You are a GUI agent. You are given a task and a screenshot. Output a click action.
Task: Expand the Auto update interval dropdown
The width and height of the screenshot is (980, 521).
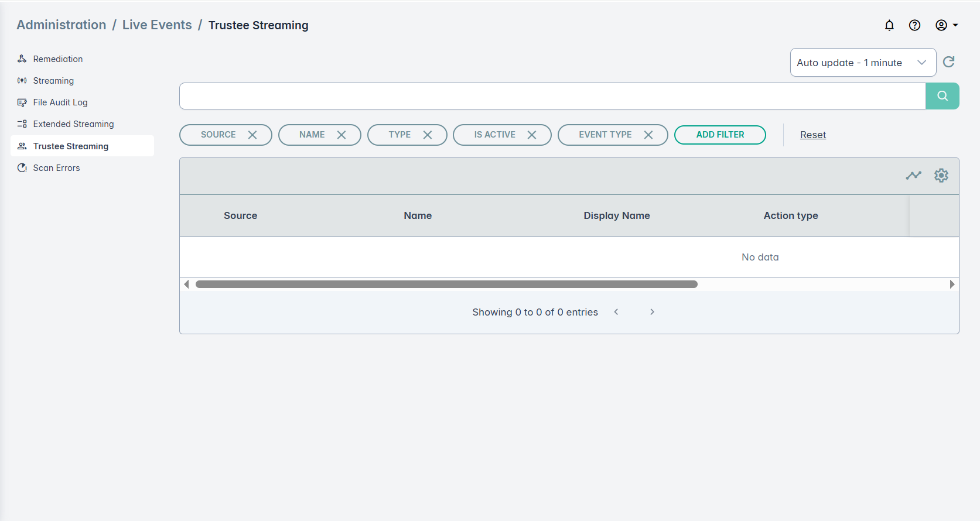tap(862, 63)
